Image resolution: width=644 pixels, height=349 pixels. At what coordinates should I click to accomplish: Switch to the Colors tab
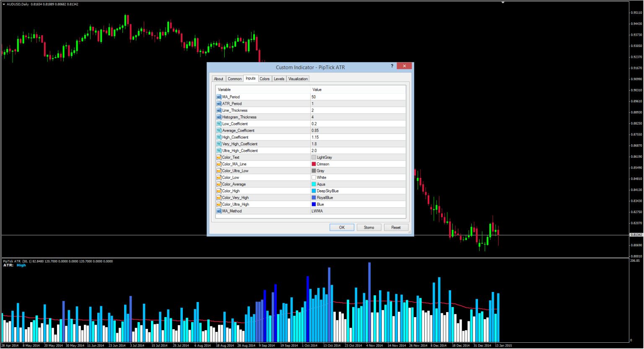click(265, 78)
